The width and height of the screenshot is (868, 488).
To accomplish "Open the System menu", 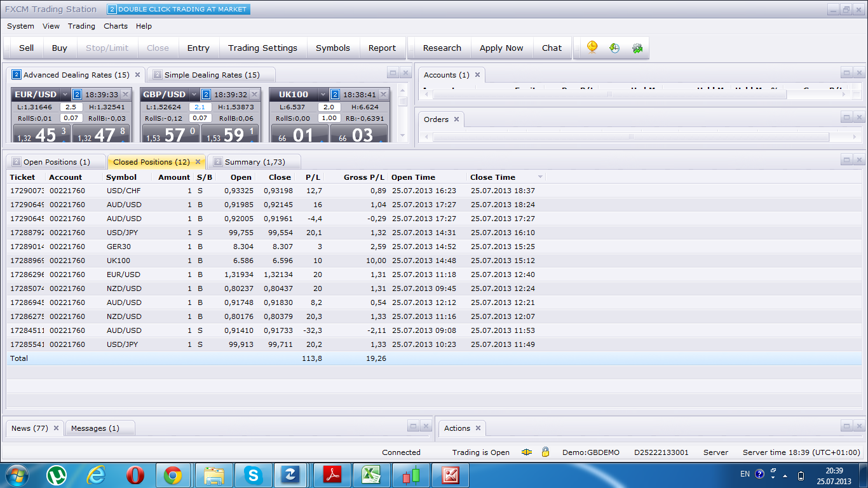I will (x=20, y=26).
